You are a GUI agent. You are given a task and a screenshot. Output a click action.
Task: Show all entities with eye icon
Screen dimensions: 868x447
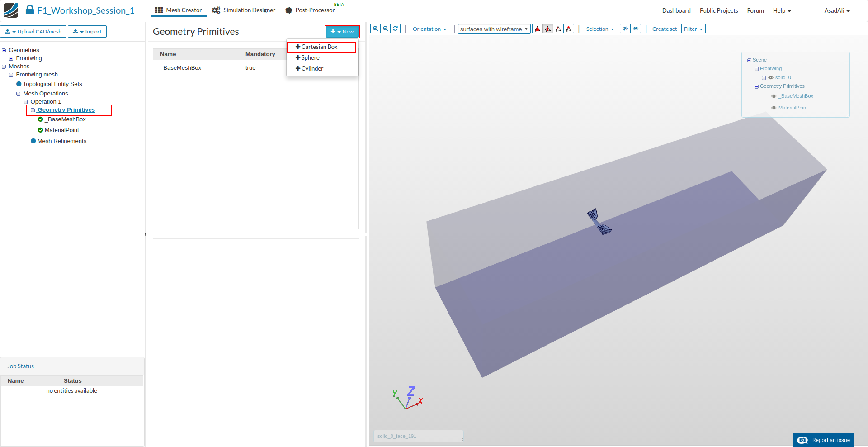point(636,29)
